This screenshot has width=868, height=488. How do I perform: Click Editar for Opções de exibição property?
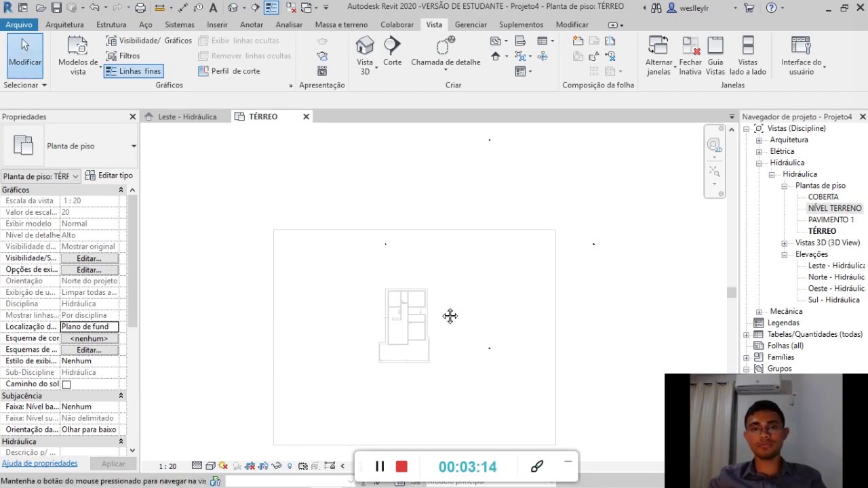tap(89, 270)
